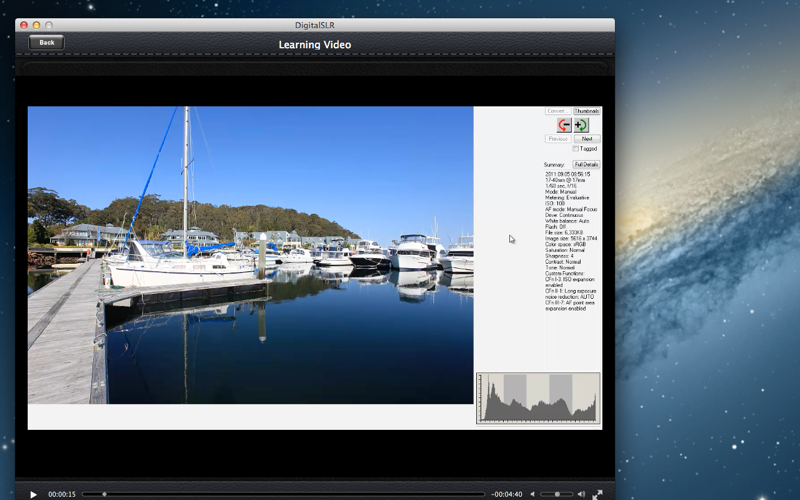
Task: Click the 'ISO: 100' summary line
Action: tap(555, 203)
